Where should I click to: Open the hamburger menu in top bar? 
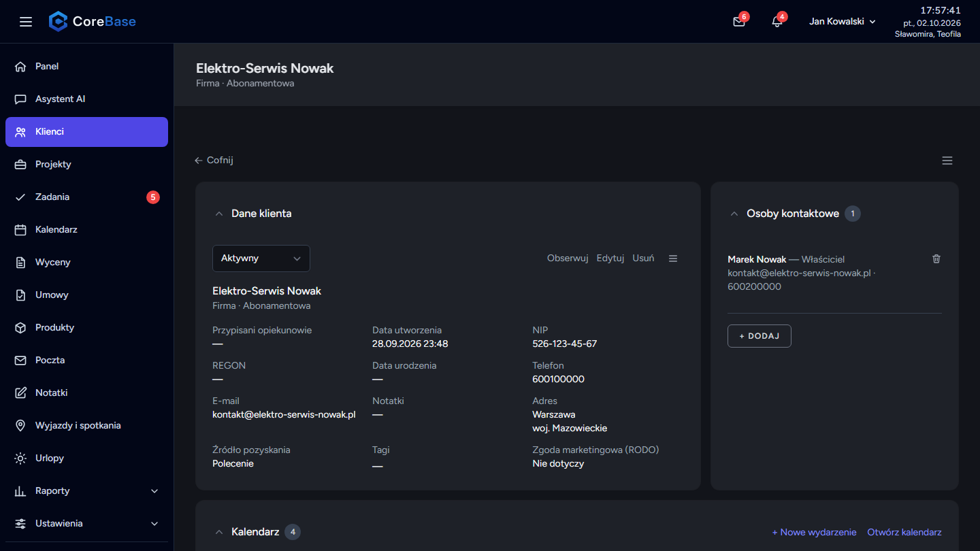tap(26, 22)
